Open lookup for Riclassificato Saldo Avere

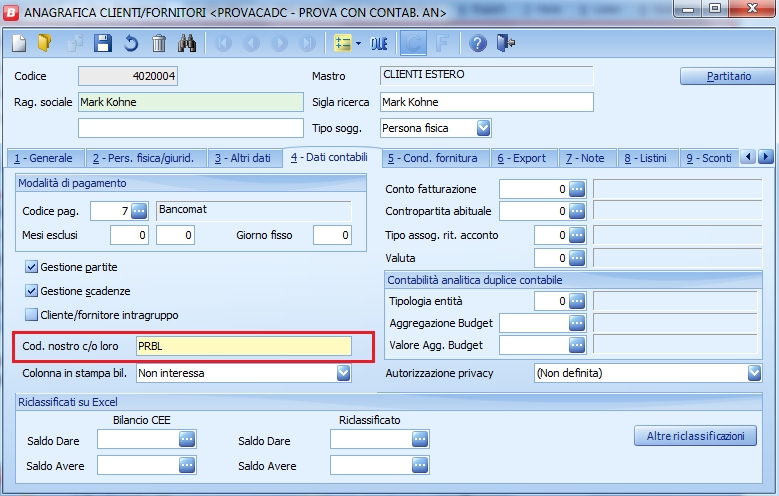click(x=420, y=465)
